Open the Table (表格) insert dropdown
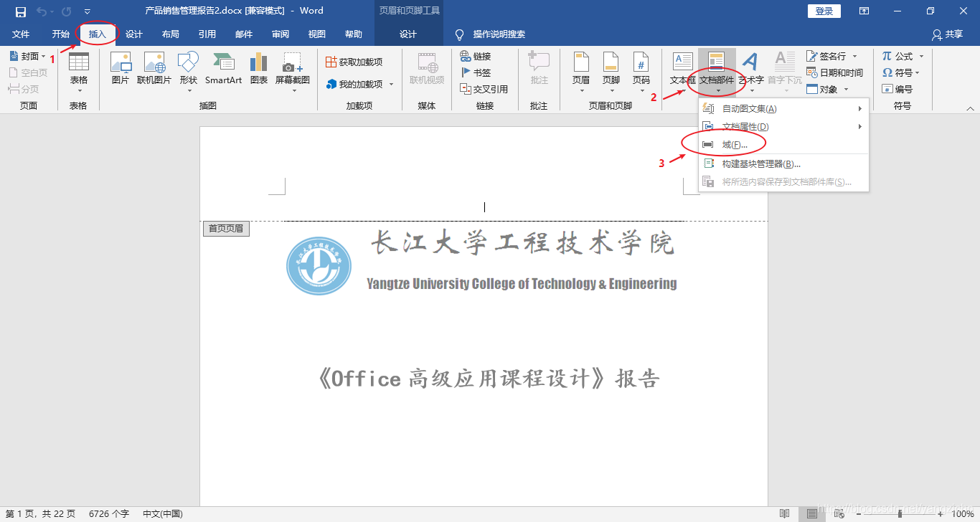The image size is (980, 522). [x=79, y=72]
